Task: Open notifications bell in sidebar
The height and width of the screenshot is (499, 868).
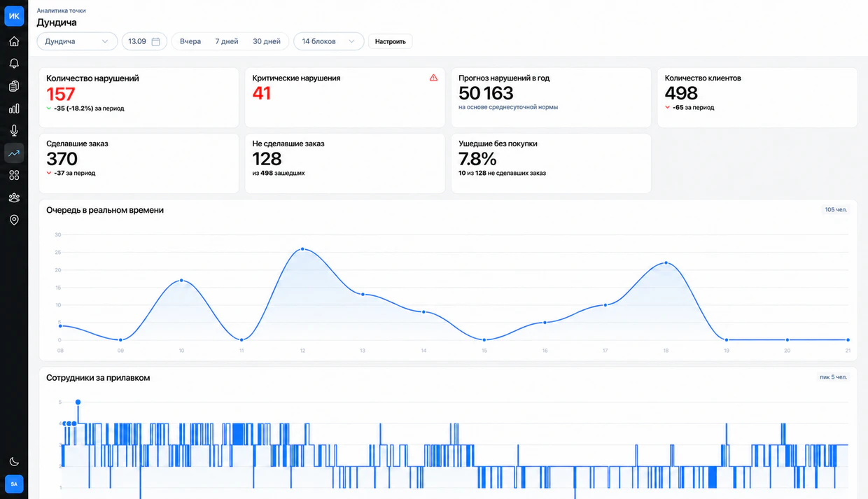Action: coord(14,64)
